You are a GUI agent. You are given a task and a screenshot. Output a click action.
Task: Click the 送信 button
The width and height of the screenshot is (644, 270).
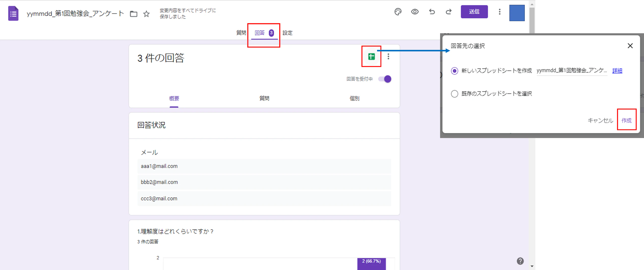[474, 12]
